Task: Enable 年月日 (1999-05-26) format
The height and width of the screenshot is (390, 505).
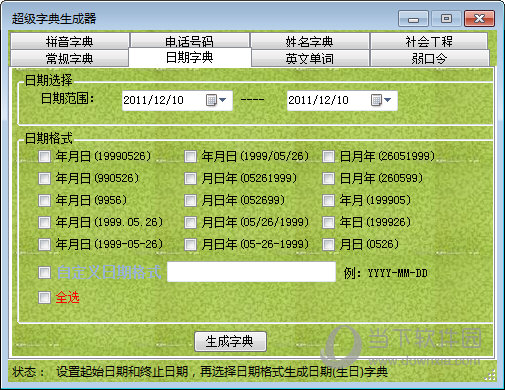Action: coord(44,244)
